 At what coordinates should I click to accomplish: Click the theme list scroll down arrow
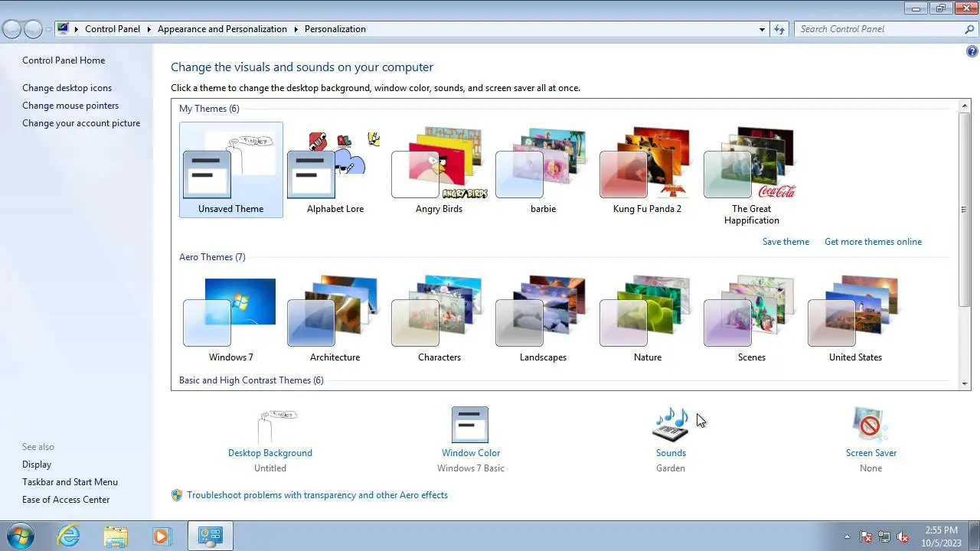965,383
